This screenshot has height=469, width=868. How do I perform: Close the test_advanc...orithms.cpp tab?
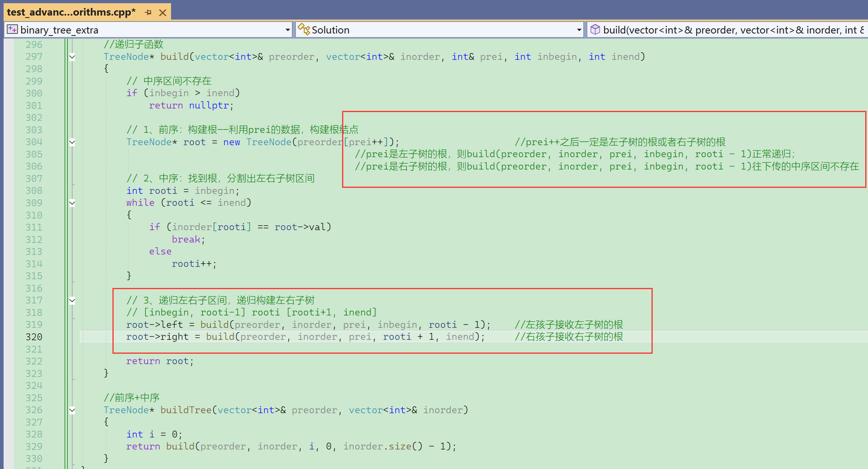point(163,12)
